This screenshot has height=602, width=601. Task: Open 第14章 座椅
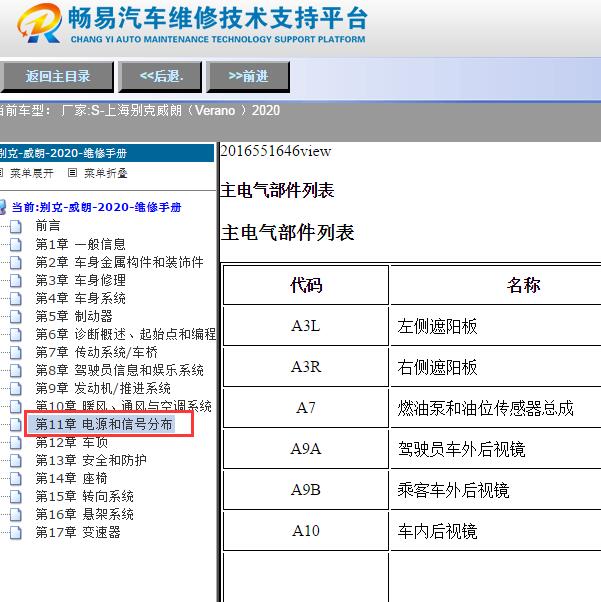pos(71,478)
